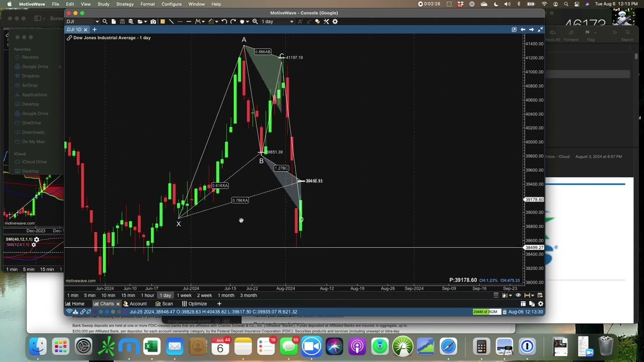Take a chart snapshot with camera icon
The height and width of the screenshot is (362, 644).
pos(153,22)
